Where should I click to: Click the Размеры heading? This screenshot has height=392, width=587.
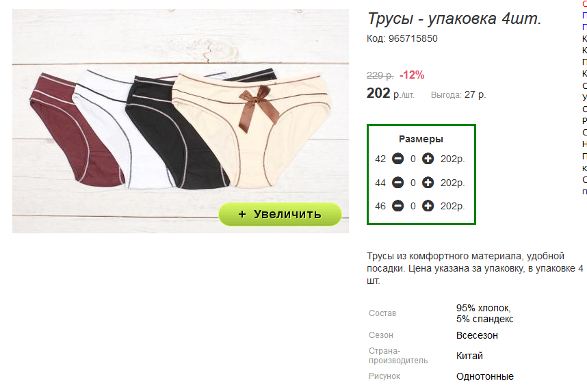point(421,139)
